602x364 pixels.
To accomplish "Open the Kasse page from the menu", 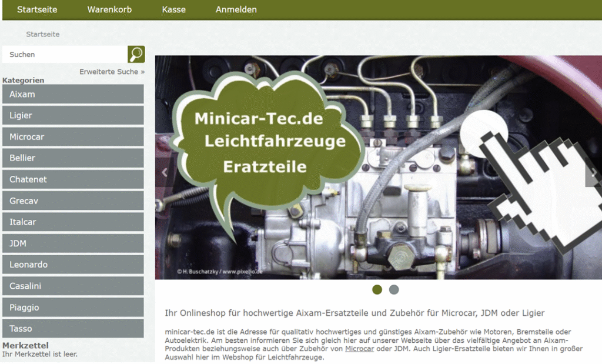I will point(173,9).
